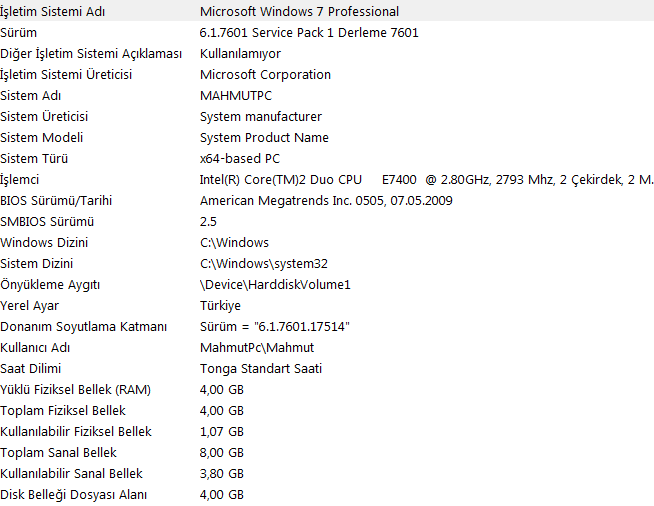Viewport: 654px width, 506px height.
Task: Click the MAHMUTPC system name value
Action: [x=237, y=96]
